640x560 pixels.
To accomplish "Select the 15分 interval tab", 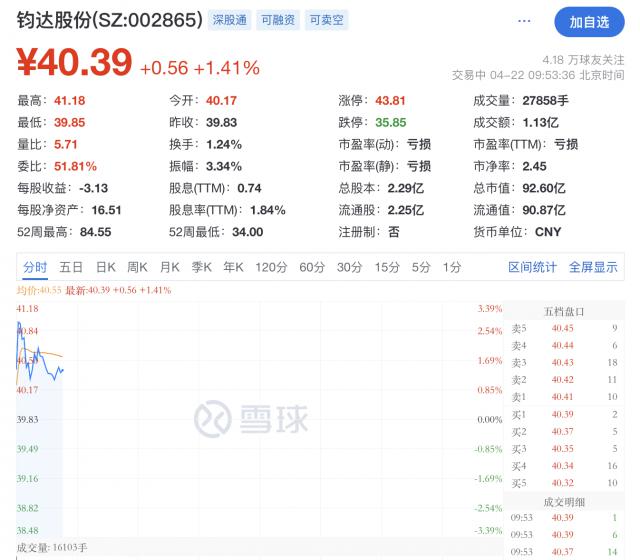I will coord(386,267).
